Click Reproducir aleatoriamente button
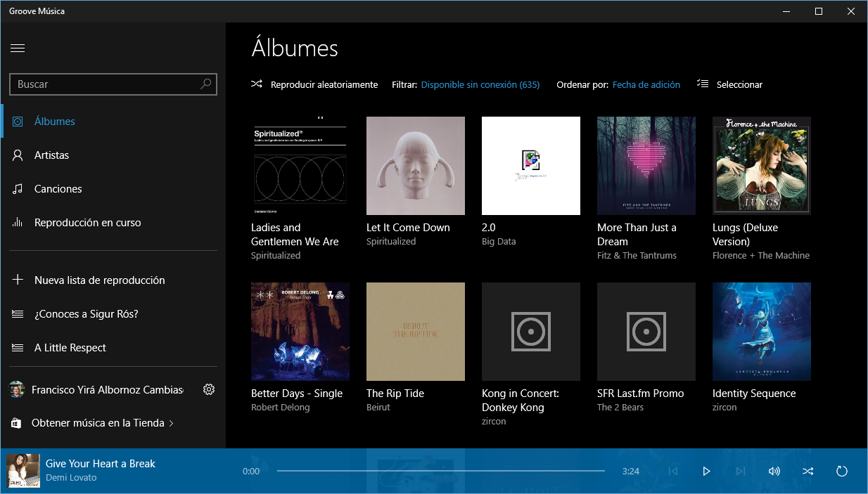 [314, 84]
